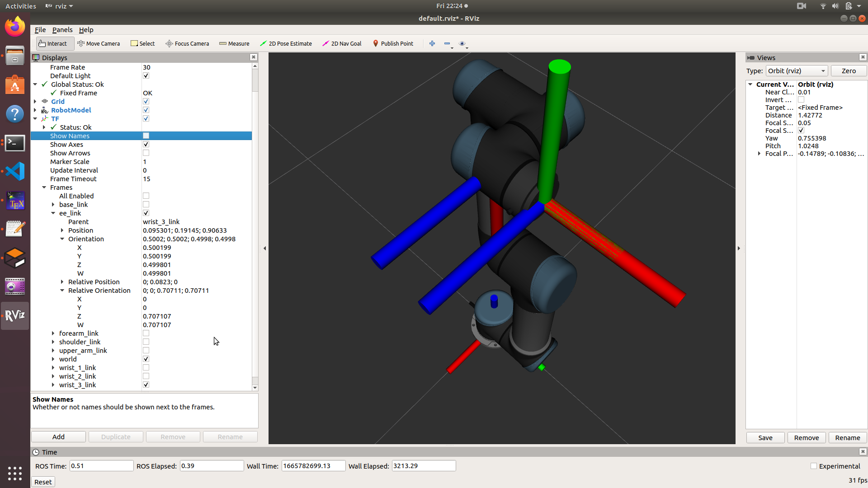Expand the Focal Point property
The height and width of the screenshot is (488, 868).
759,154
